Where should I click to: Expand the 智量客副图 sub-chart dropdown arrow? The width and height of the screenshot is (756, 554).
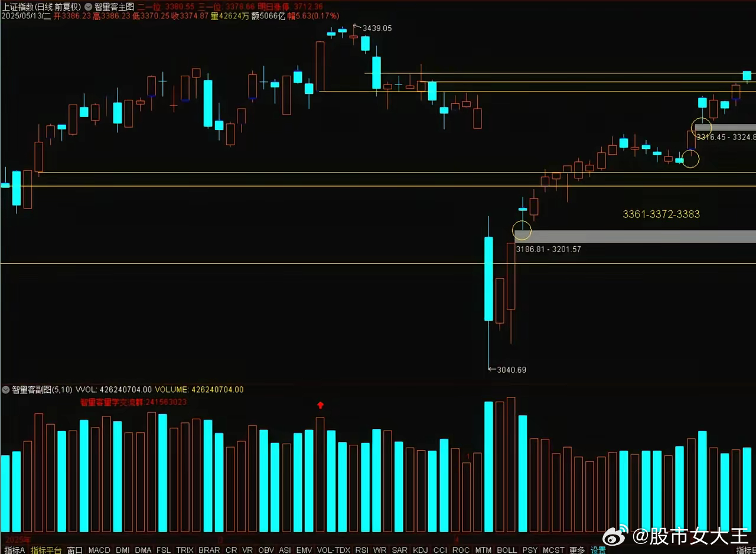(6, 390)
